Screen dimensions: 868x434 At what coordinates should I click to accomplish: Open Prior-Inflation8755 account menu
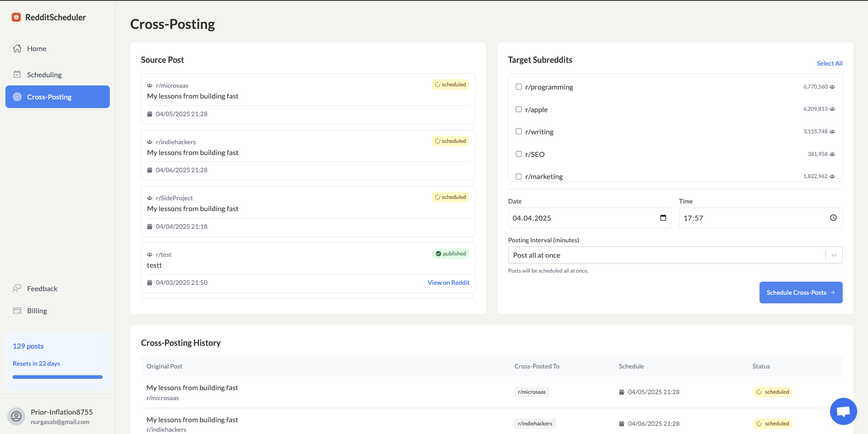point(57,416)
